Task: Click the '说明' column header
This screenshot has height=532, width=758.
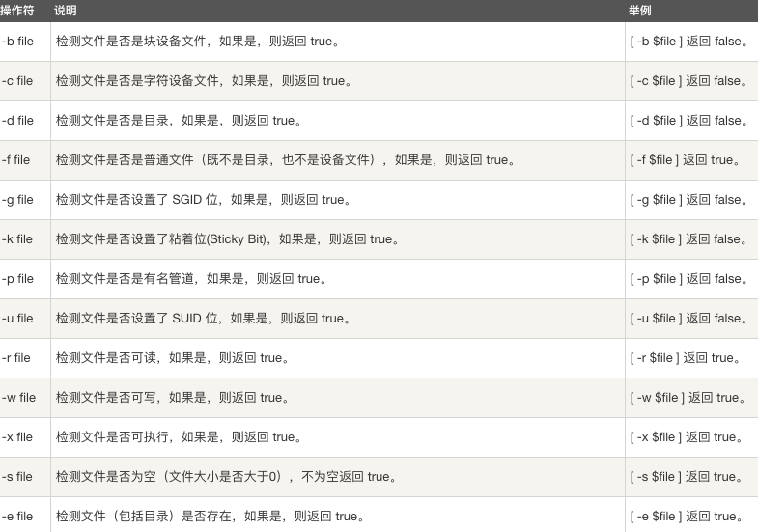Action: coord(66,11)
